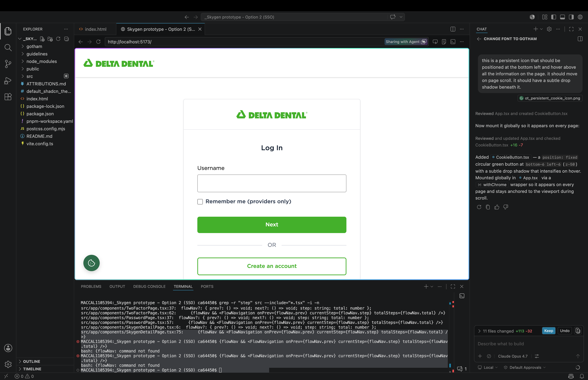Open the Accounts menu in activity bar
The width and height of the screenshot is (588, 380).
(8, 348)
